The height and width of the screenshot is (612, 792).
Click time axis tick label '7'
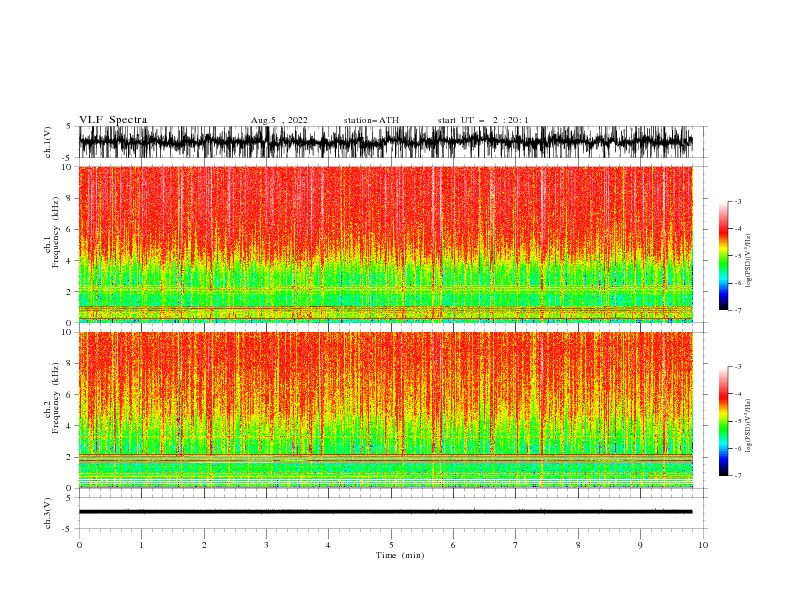516,545
